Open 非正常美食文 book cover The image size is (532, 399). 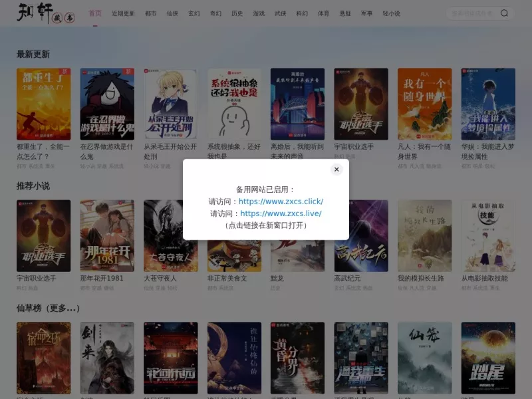pyautogui.click(x=235, y=256)
